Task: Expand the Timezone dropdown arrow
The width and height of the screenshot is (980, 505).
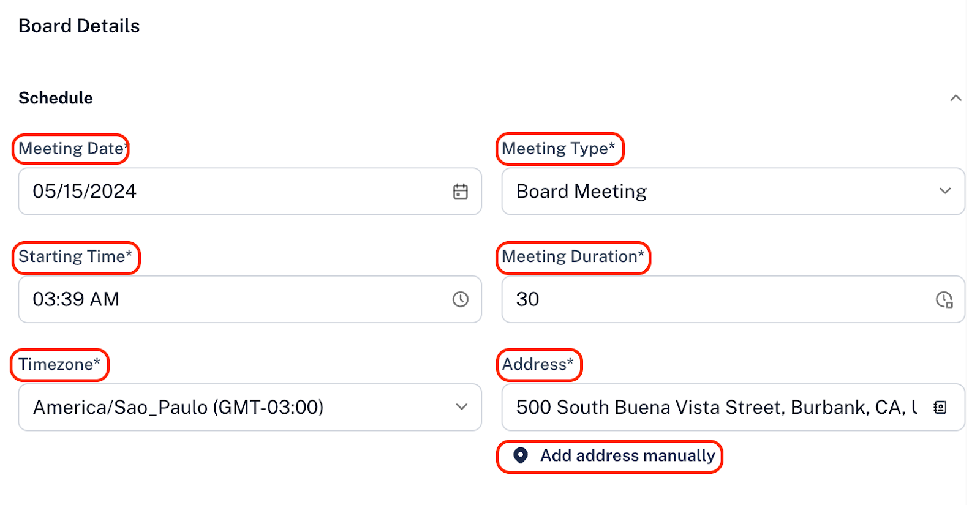Action: pos(462,407)
